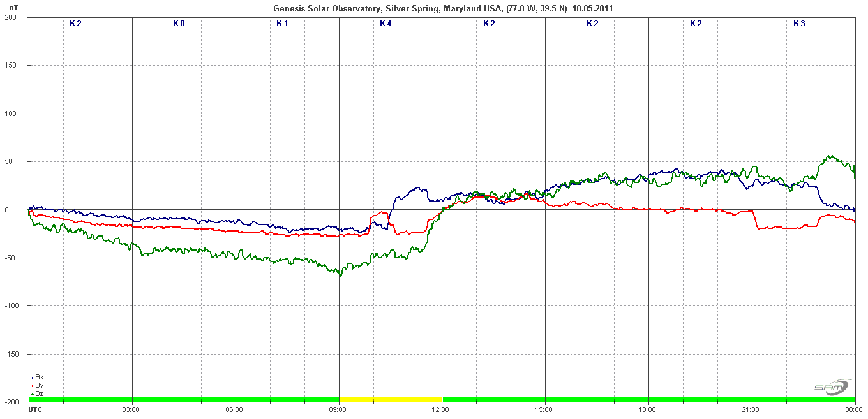Click the Genesis Solar Observatory chart title
The image size is (868, 419).
coord(444,8)
